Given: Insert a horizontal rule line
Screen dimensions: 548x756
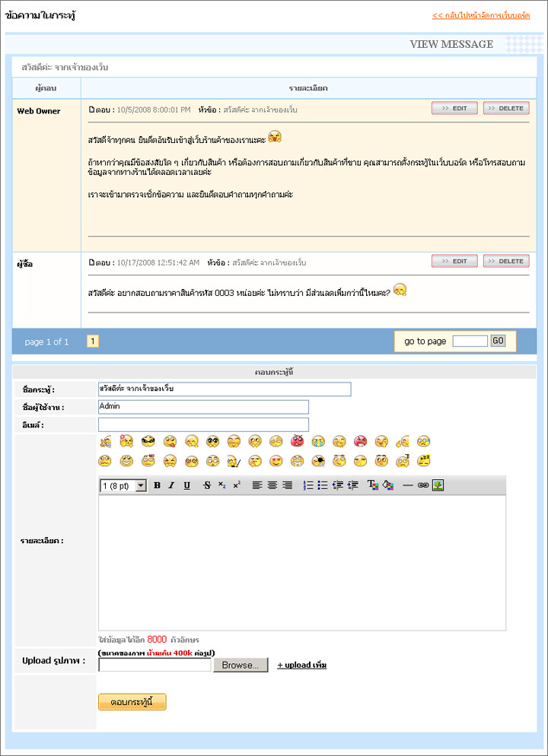Looking at the screenshot, I should pyautogui.click(x=408, y=485).
